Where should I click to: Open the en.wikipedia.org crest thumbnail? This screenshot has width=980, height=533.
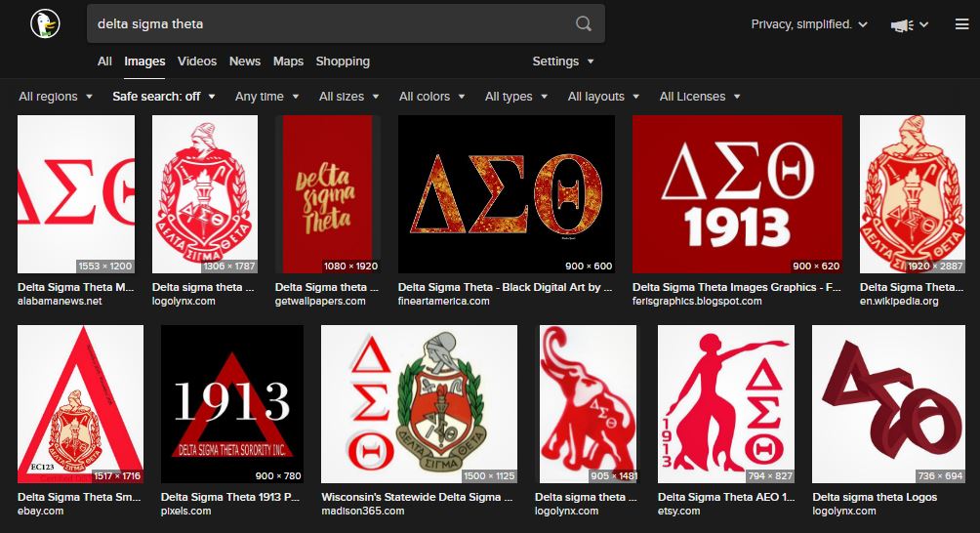click(913, 194)
